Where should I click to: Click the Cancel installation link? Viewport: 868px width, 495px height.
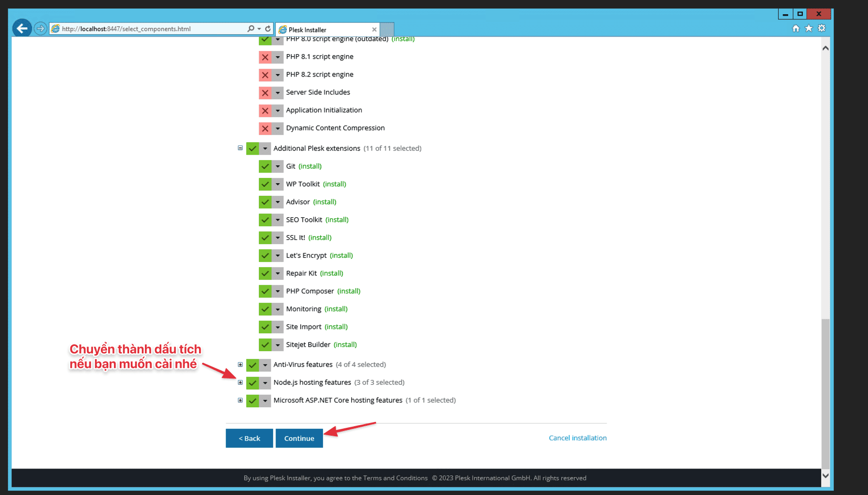coord(578,438)
